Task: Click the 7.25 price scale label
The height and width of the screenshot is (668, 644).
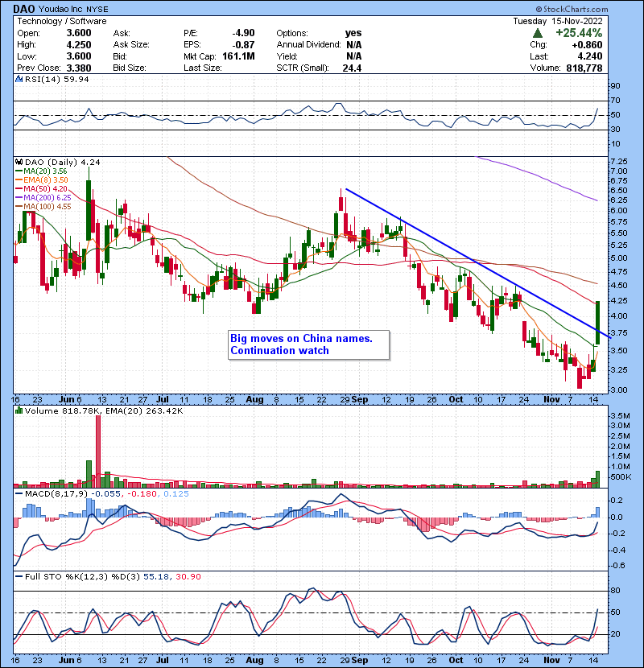Action: (x=618, y=162)
